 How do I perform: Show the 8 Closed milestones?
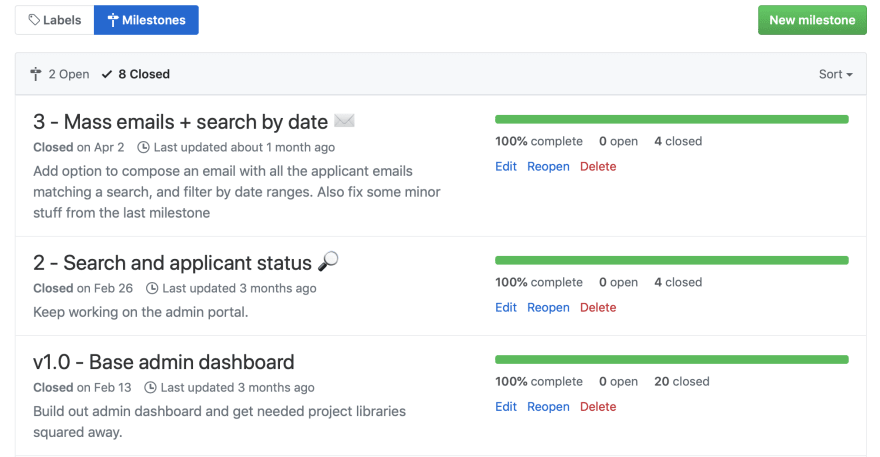pos(135,74)
